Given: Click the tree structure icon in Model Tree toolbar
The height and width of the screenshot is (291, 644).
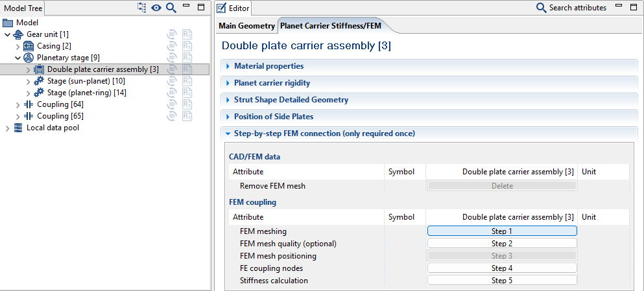Looking at the screenshot, I should tap(142, 8).
